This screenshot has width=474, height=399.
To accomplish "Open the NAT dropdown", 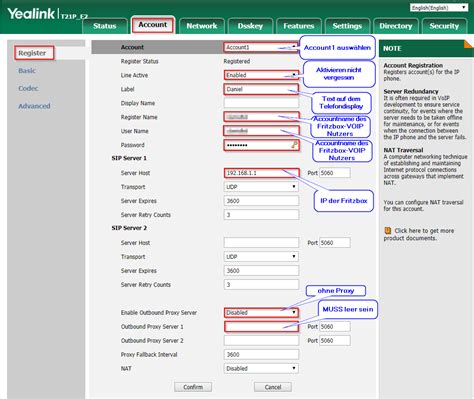I will 261,368.
